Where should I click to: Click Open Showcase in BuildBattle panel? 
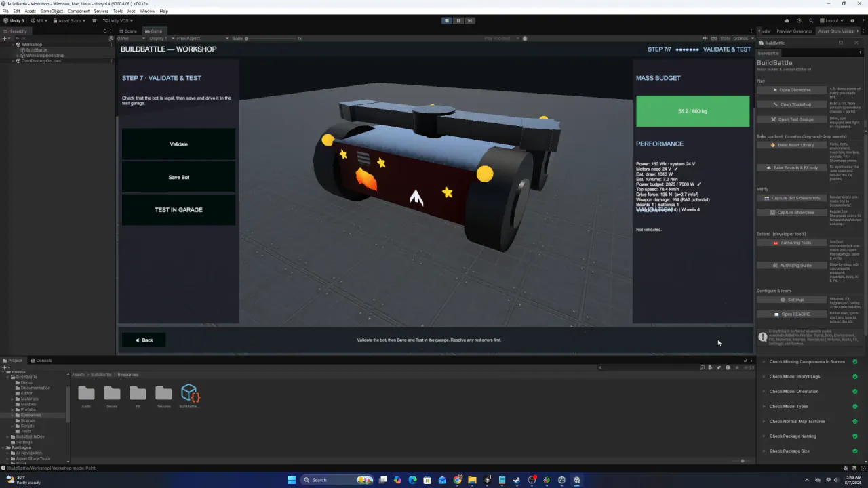point(791,90)
